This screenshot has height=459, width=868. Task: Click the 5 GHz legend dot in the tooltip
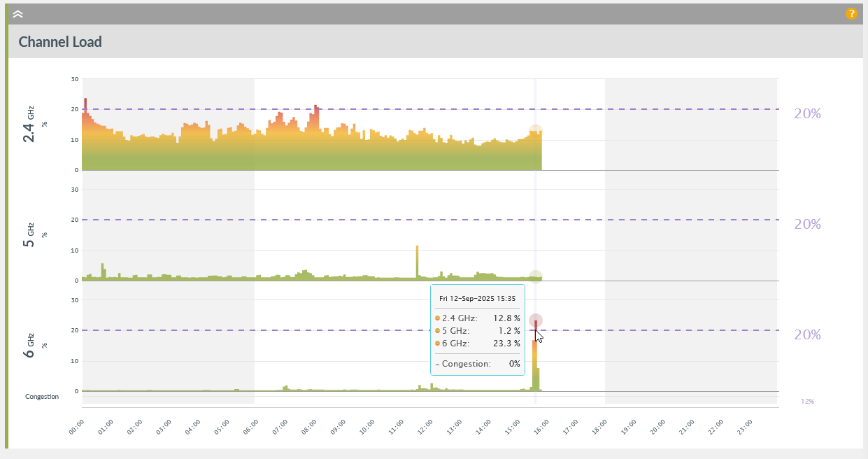[437, 330]
